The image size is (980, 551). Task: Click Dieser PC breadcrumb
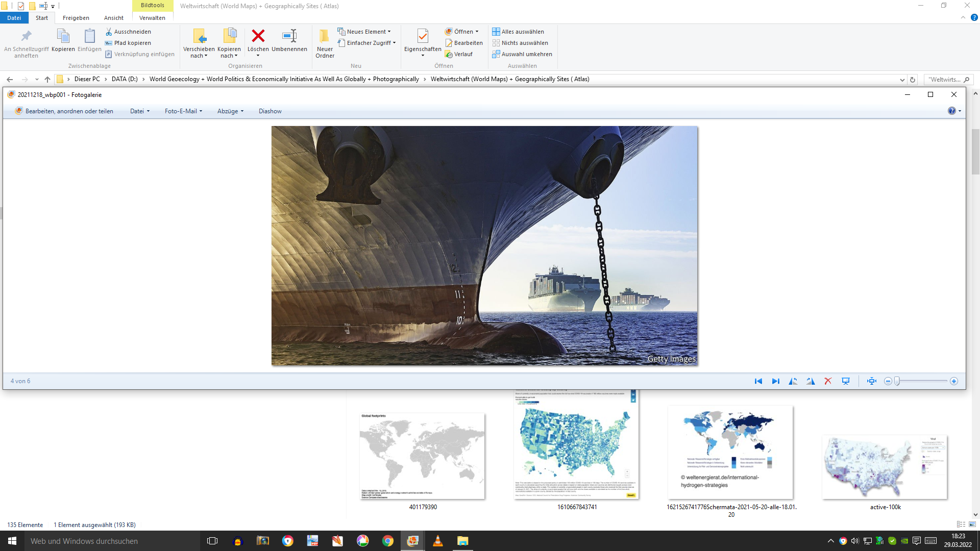click(x=87, y=79)
